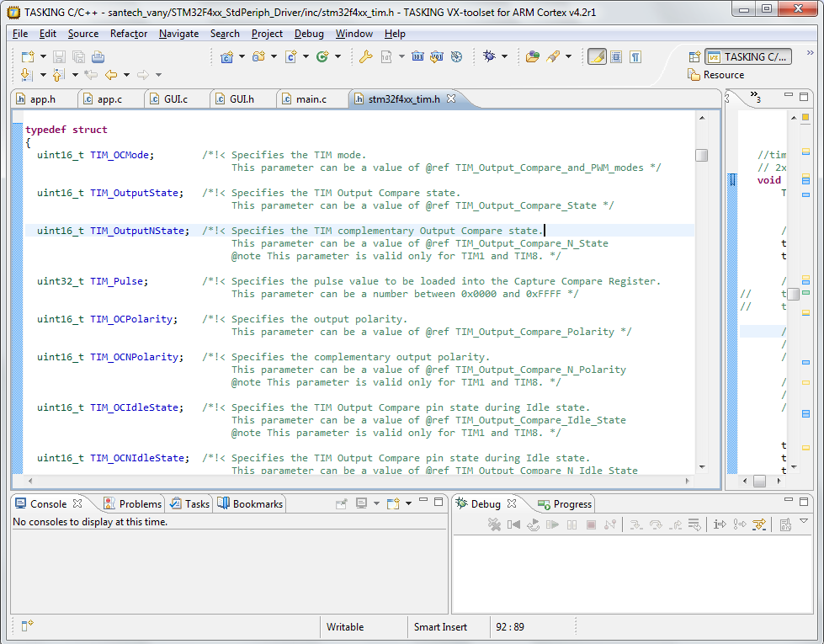824x644 pixels.
Task: Go back with the yellow left arrow
Action: (x=111, y=75)
